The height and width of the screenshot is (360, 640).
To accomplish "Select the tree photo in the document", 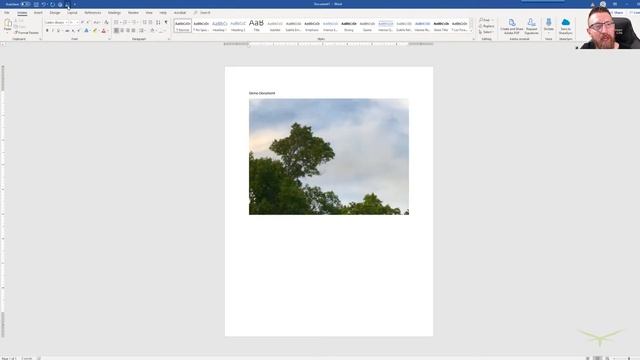I will [329, 157].
